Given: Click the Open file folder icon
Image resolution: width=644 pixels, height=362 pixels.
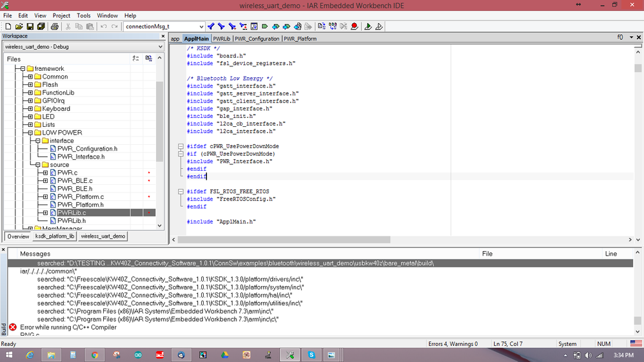Looking at the screenshot, I should click(19, 26).
